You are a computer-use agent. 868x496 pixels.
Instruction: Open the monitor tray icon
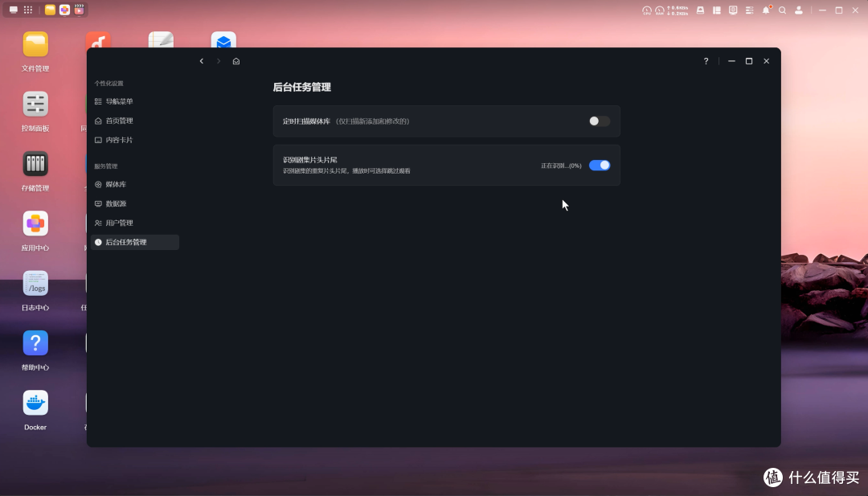733,10
